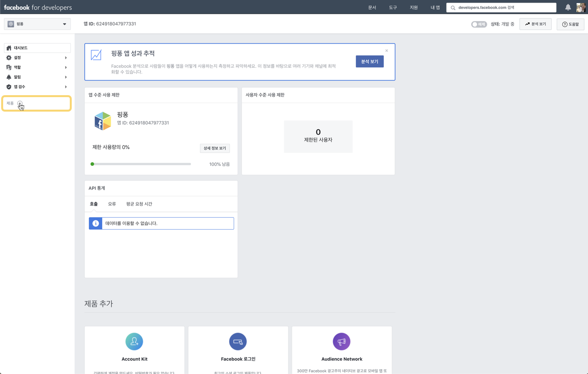Viewport: 588px width, 374px height.
Task: Expand the 알림 sidebar submenu arrow
Action: point(66,77)
